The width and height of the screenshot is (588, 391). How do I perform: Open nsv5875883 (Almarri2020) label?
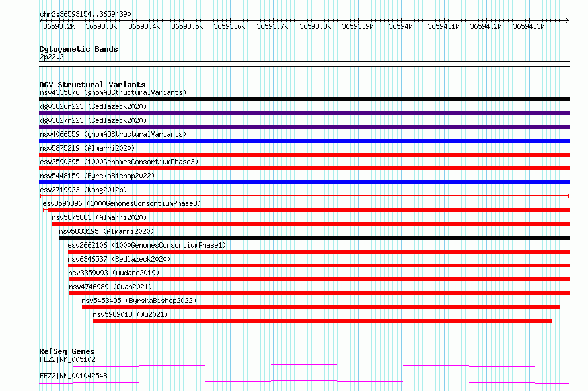pyautogui.click(x=99, y=217)
